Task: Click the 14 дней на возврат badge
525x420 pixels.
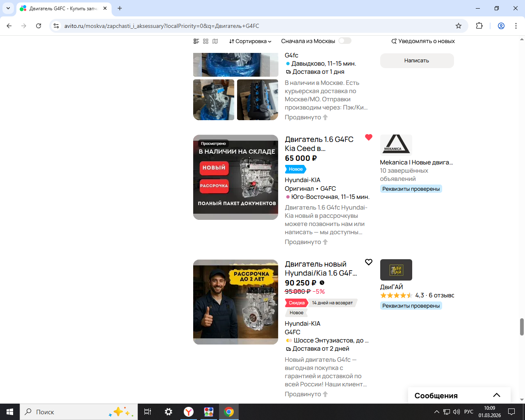Action: pos(332,303)
